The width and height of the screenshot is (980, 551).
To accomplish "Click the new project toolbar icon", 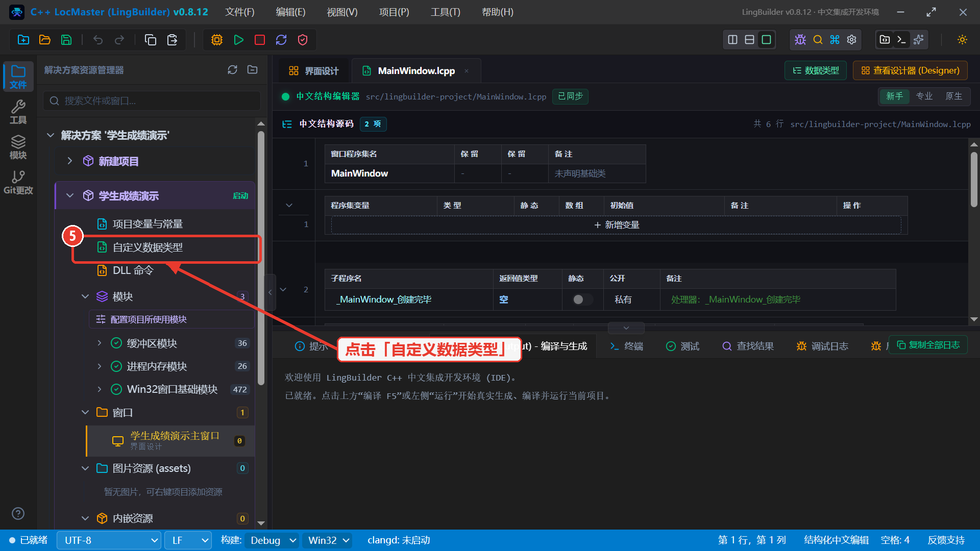I will pos(23,40).
